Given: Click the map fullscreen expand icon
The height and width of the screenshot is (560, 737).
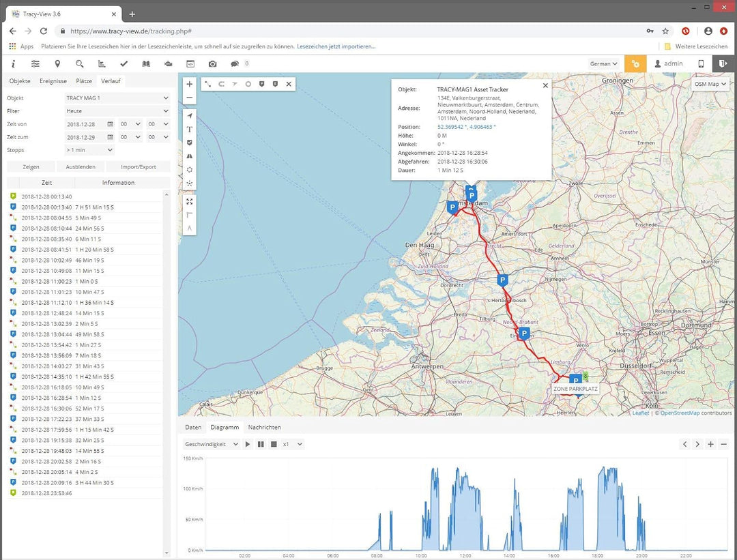Looking at the screenshot, I should tap(190, 201).
